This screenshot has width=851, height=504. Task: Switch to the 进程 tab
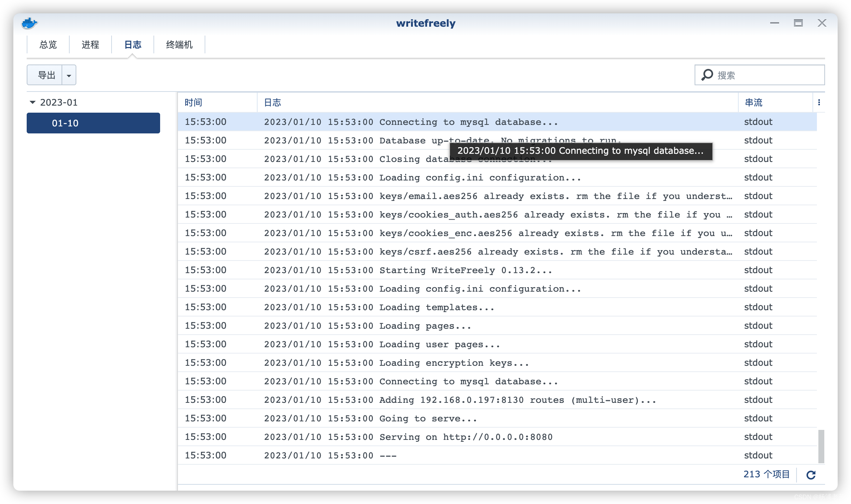[x=90, y=45]
